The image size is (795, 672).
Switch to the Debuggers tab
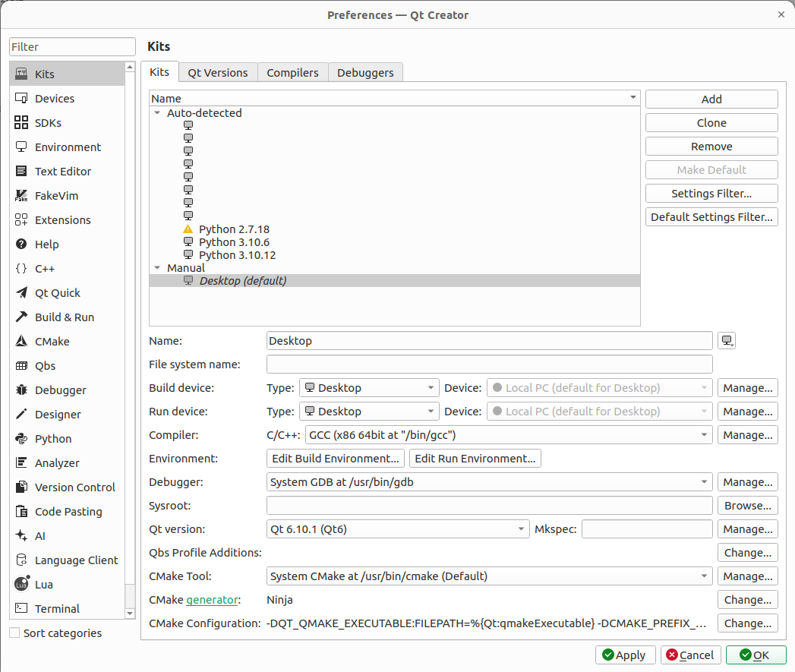pyautogui.click(x=365, y=73)
